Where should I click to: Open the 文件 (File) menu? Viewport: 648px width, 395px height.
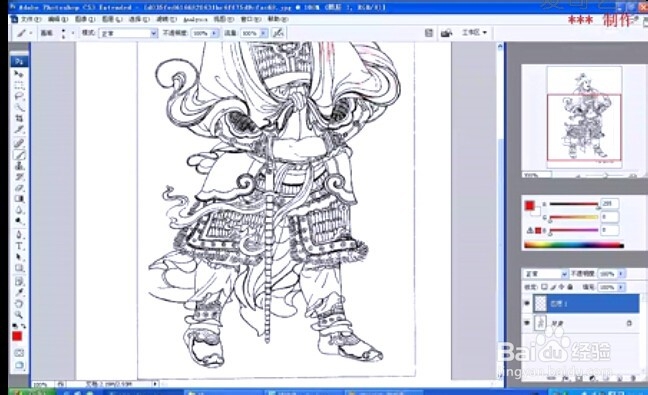(31, 19)
